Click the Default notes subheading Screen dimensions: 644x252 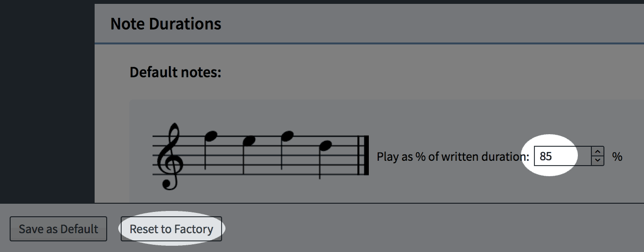(x=175, y=72)
